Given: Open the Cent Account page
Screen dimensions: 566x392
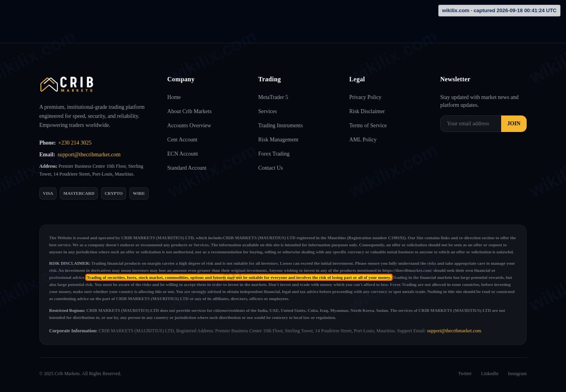Looking at the screenshot, I should click(x=182, y=139).
